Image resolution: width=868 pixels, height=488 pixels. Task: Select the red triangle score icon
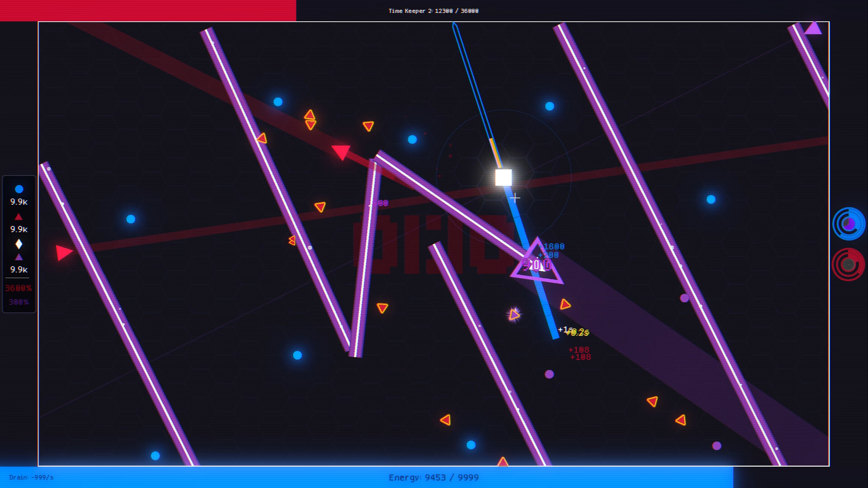[x=19, y=216]
